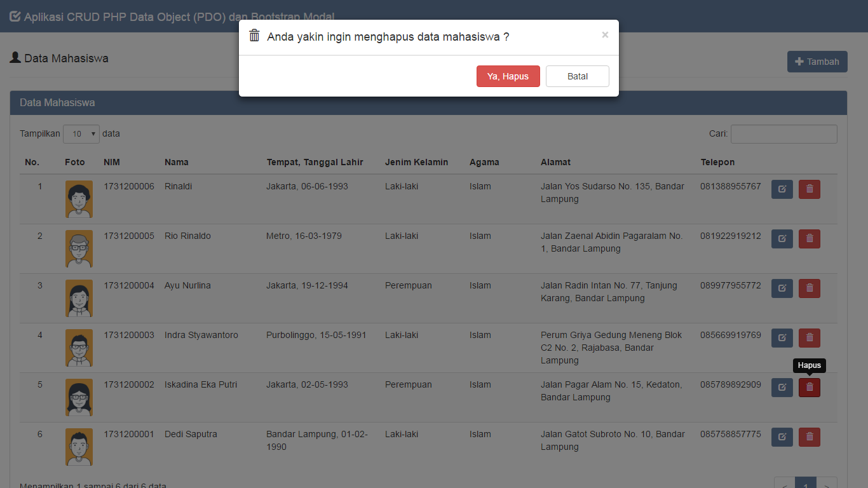The width and height of the screenshot is (868, 488).
Task: Click the Tambah button to add a student
Action: [x=817, y=62]
